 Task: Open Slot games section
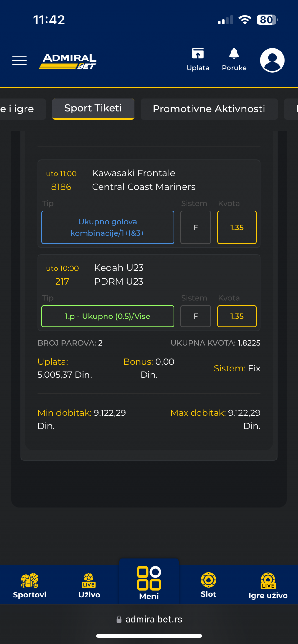(208, 585)
